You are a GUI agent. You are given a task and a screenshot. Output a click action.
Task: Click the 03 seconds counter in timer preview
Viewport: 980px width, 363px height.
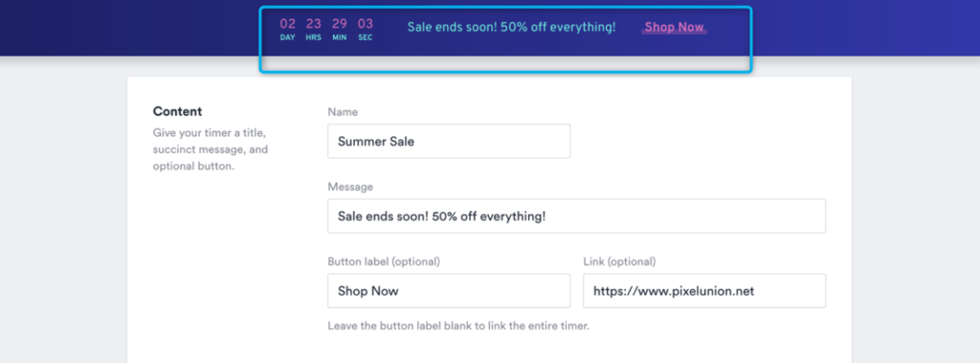click(x=366, y=24)
